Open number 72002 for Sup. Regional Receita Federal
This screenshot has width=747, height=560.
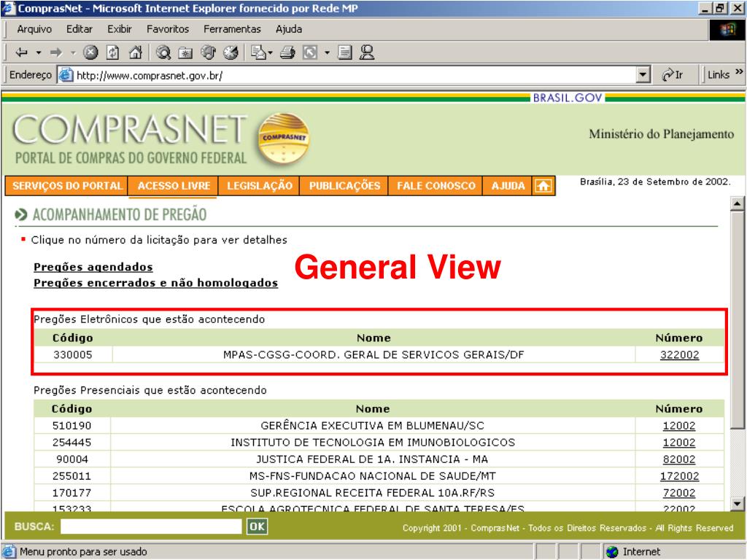(679, 492)
